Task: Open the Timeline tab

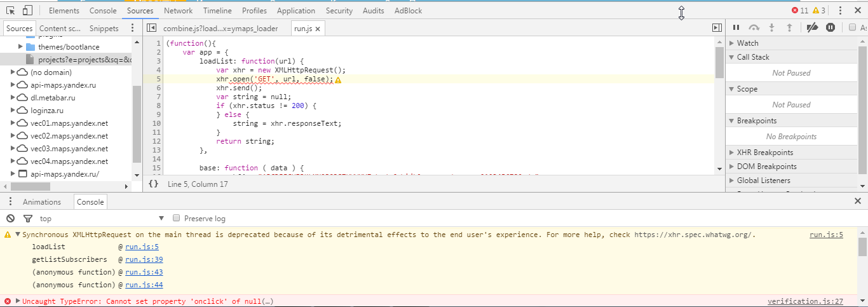Action: (217, 11)
